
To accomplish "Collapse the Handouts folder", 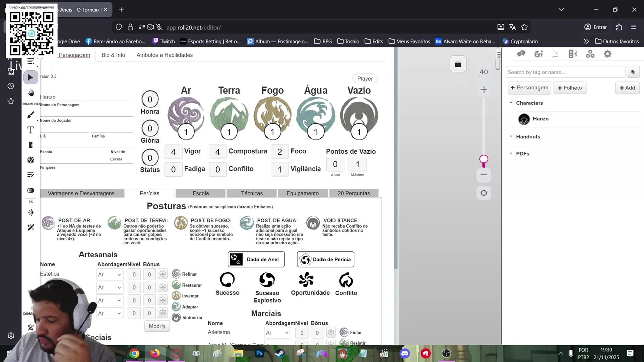I will 511,136.
